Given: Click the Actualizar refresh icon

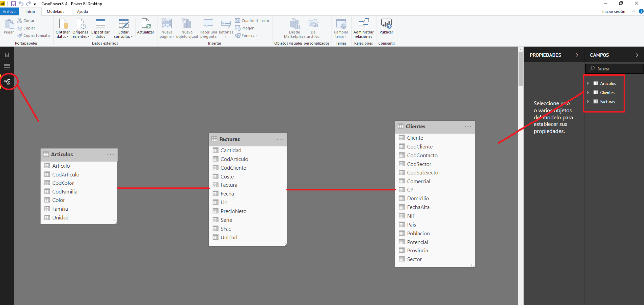Looking at the screenshot, I should coord(146,27).
